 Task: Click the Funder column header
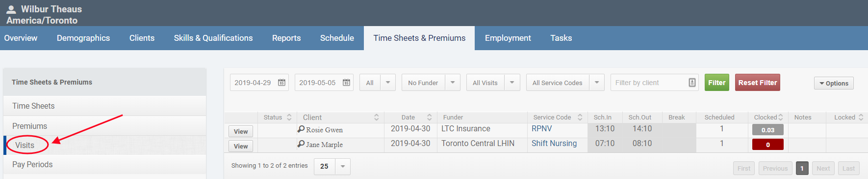453,117
